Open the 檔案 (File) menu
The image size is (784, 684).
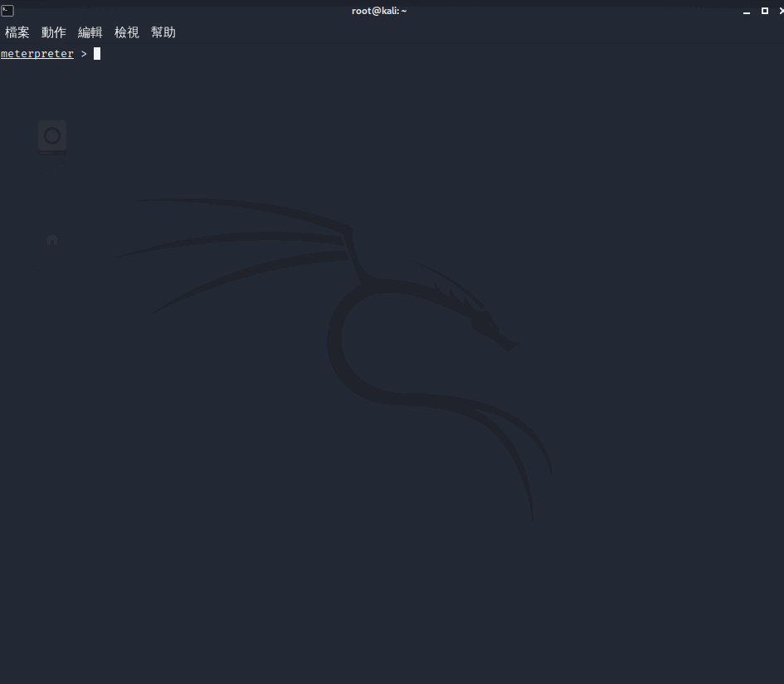(17, 32)
